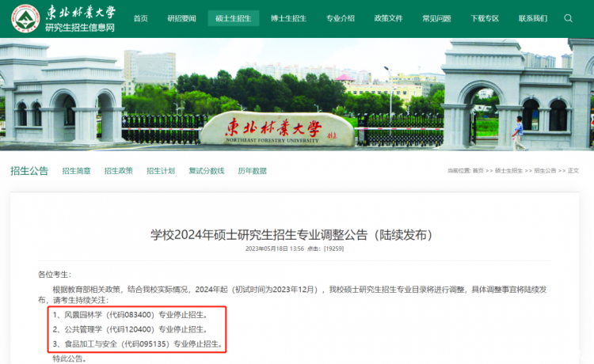Switch to the 招生计划 sub-tab
This screenshot has height=364, width=594.
coord(161,171)
